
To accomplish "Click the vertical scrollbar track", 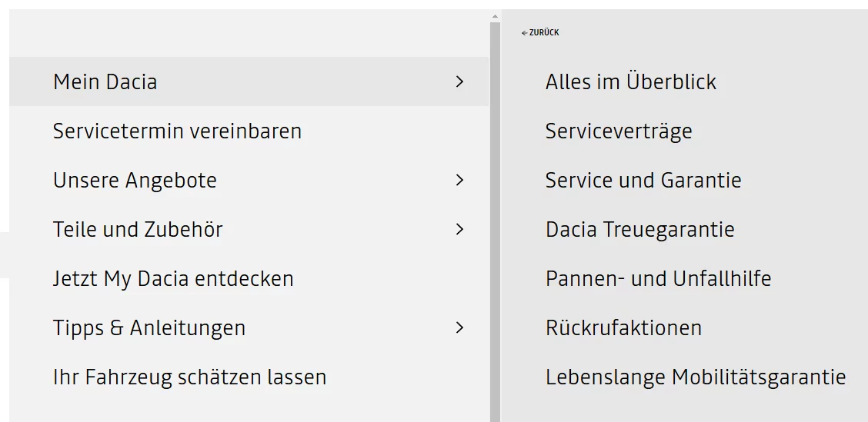I will [x=495, y=221].
